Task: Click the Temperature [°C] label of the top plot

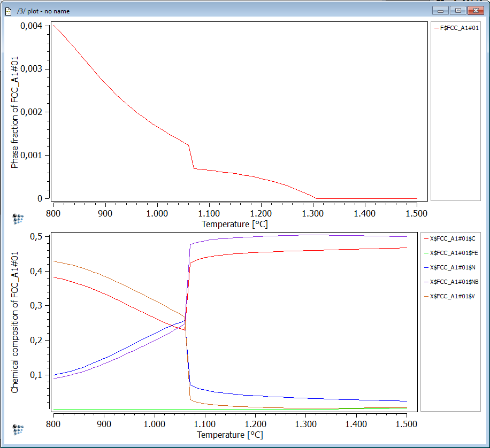Action: [x=234, y=224]
